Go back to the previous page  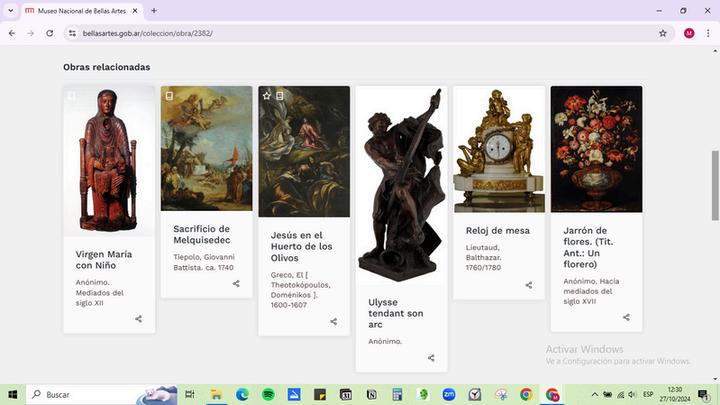pyautogui.click(x=12, y=33)
